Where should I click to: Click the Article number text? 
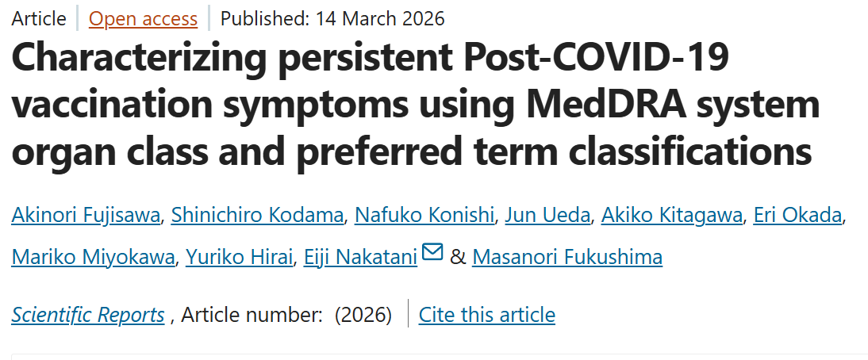pos(251,315)
